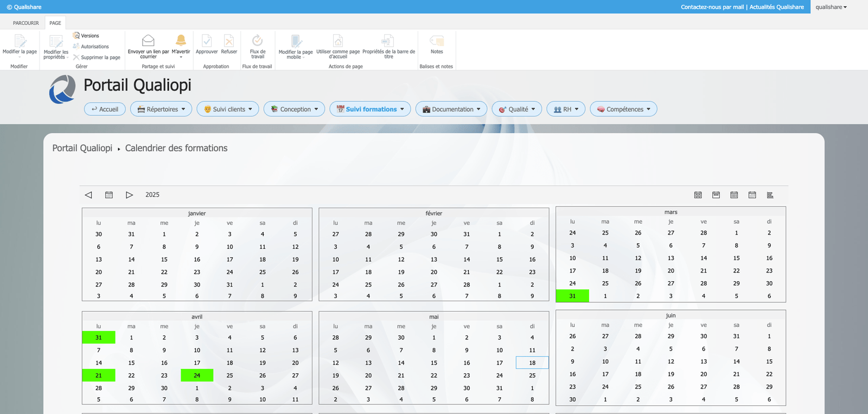This screenshot has width=868, height=414.
Task: Select highlighted April 24 in calendar
Action: [197, 376]
